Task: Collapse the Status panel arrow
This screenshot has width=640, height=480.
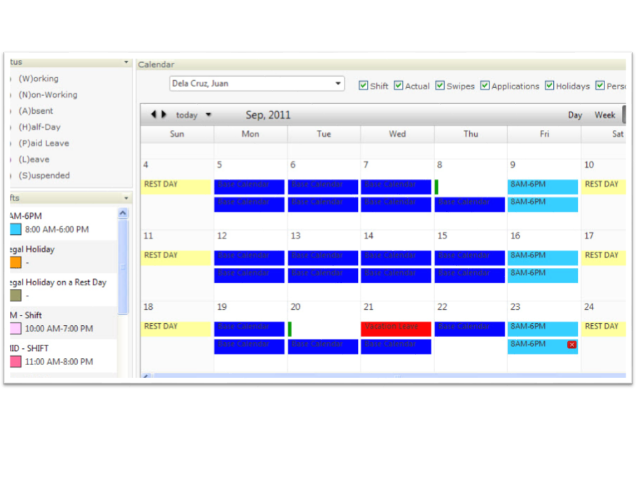Action: [x=126, y=62]
